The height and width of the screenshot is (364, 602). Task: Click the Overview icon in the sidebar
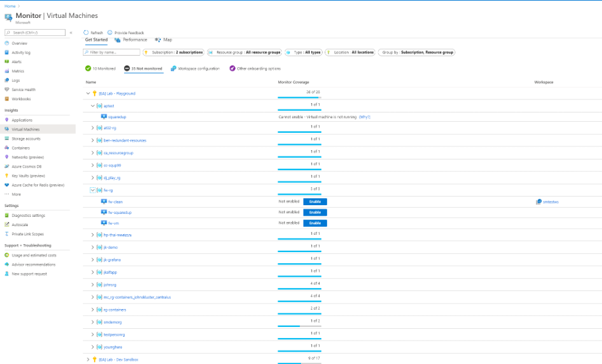(7, 43)
